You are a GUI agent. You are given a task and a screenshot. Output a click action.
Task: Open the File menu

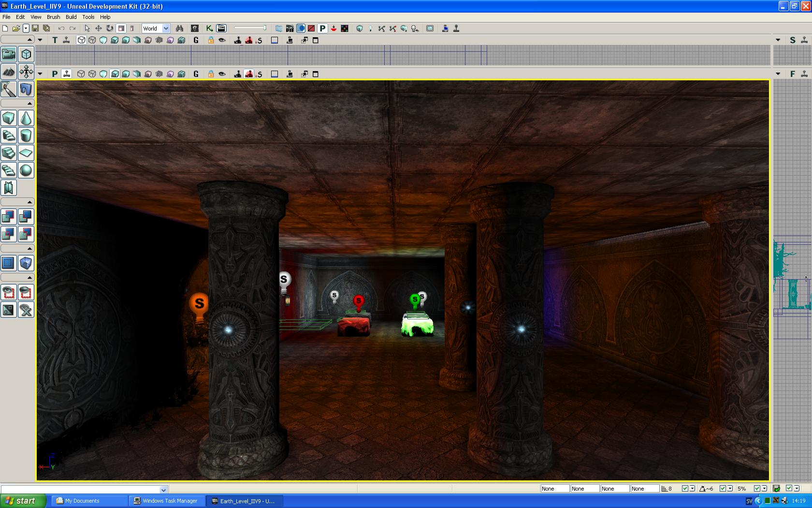[x=6, y=17]
